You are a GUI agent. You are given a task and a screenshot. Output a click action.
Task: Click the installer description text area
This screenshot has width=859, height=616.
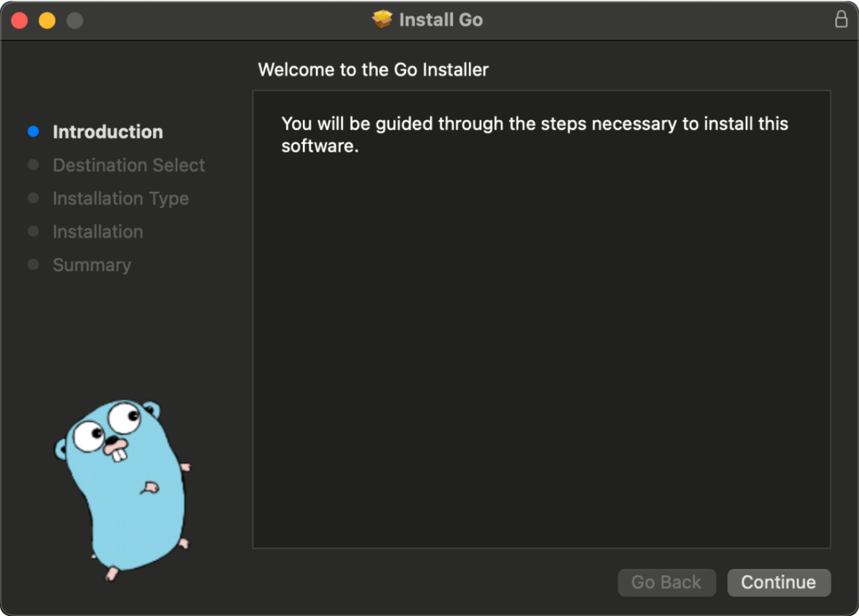tap(535, 134)
